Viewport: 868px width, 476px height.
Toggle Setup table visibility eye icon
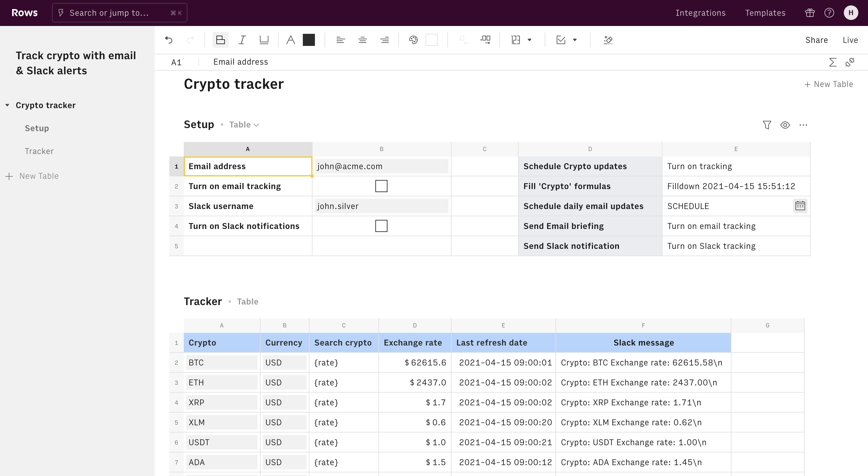785,125
